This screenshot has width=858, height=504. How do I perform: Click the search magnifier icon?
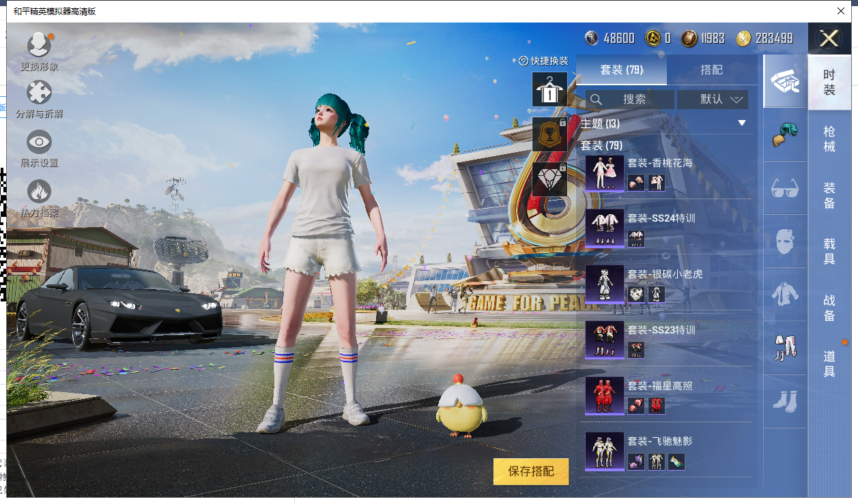tap(596, 100)
